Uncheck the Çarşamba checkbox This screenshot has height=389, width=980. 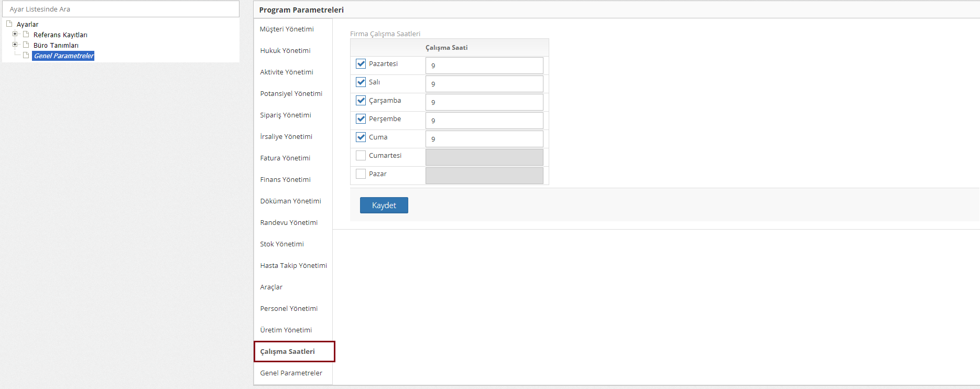[361, 101]
